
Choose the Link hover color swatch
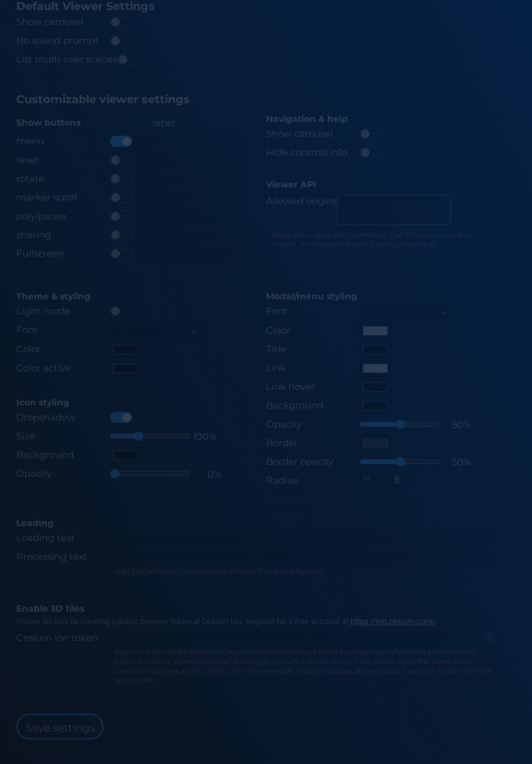pyautogui.click(x=375, y=387)
